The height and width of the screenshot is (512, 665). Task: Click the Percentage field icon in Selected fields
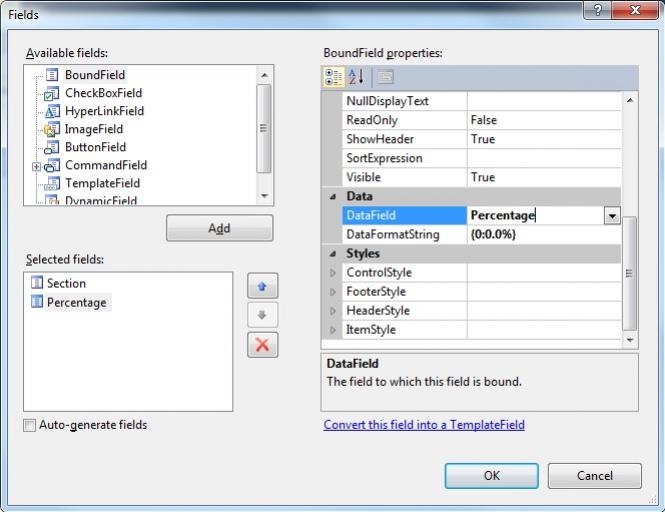pos(37,302)
